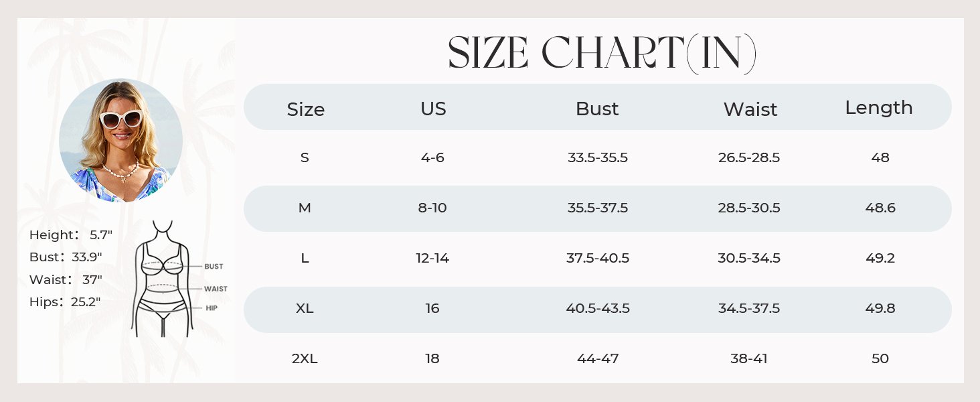Click the SIZE CHART(IN) title

click(x=602, y=53)
